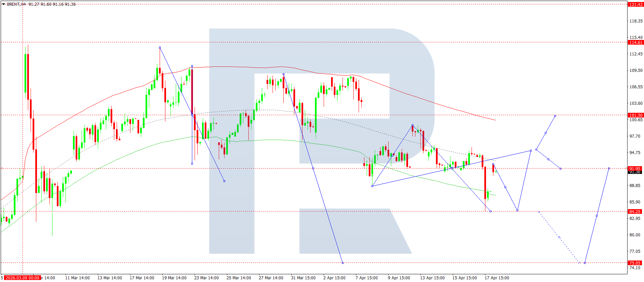644x282 pixels.
Task: Click the 109.50 value on the price scale
Action: tap(636, 70)
